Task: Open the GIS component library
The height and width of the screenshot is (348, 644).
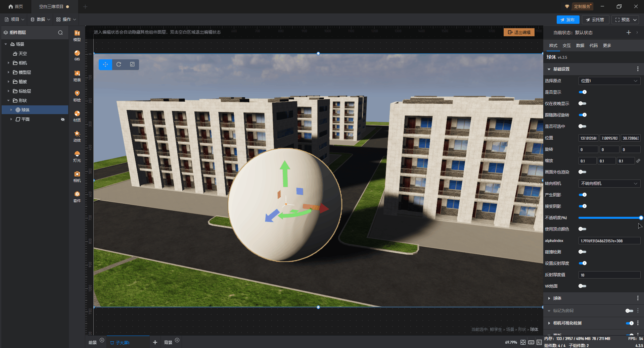Action: pyautogui.click(x=77, y=55)
